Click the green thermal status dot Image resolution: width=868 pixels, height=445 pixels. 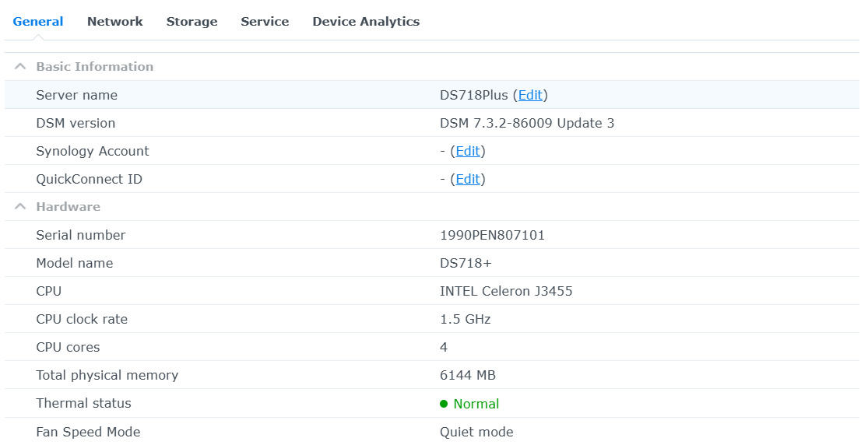coord(444,404)
